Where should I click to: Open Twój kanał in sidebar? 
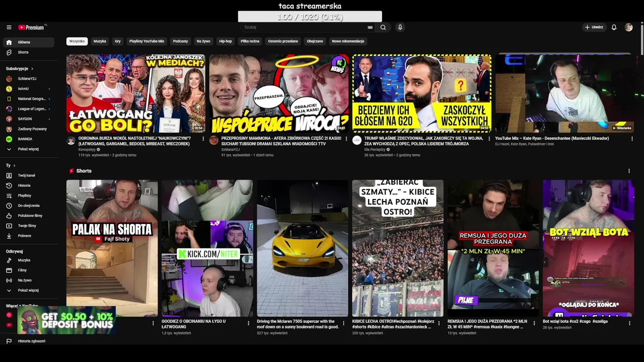click(x=28, y=175)
